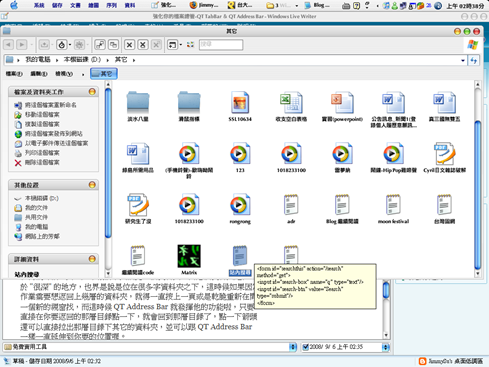Viewport: 489px width, 367px height.
Task: Select the moon festival text file
Action: 393,209
